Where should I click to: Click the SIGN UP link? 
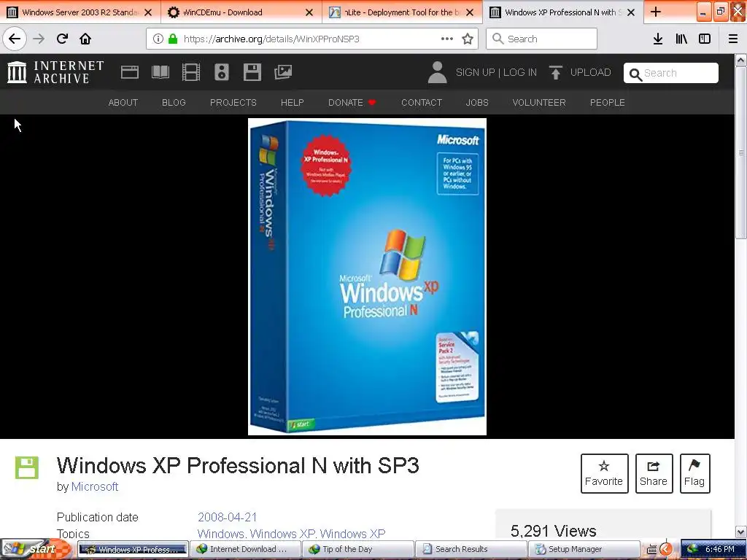pos(475,72)
